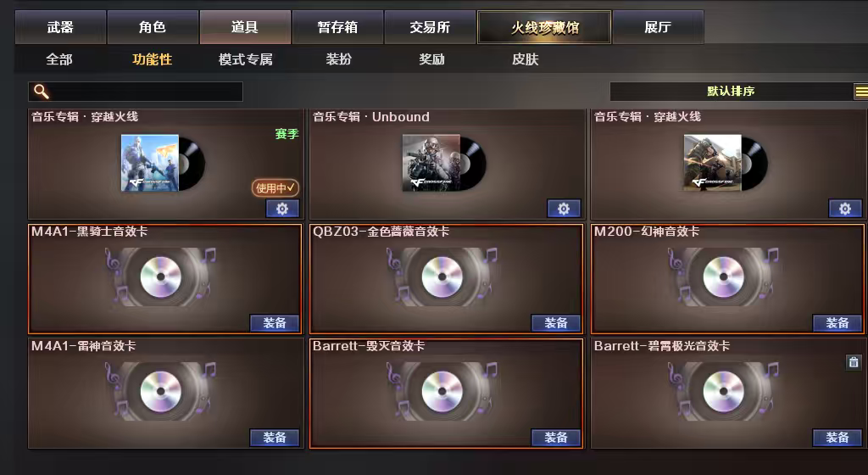Open settings gear on the in-use album
Image resolution: width=868 pixels, height=475 pixels.
click(x=282, y=208)
